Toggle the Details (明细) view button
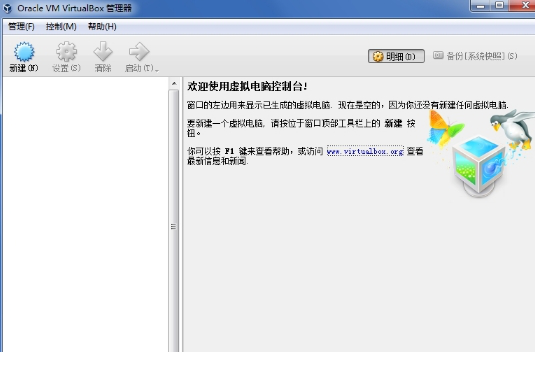 396,56
